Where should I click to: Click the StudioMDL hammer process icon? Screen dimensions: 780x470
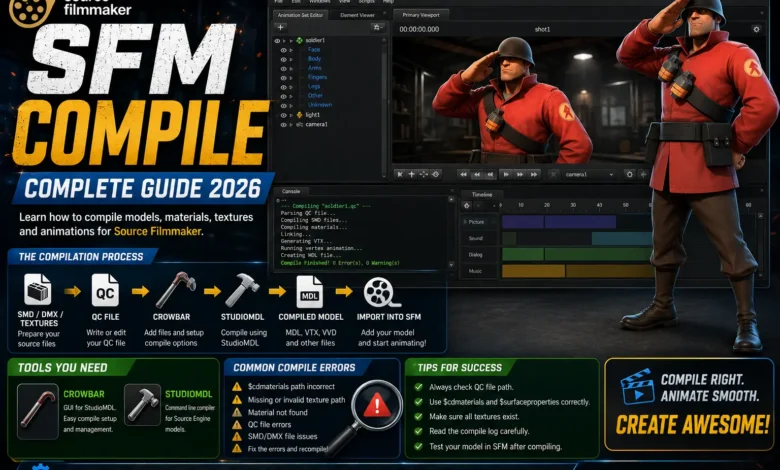[x=242, y=290]
